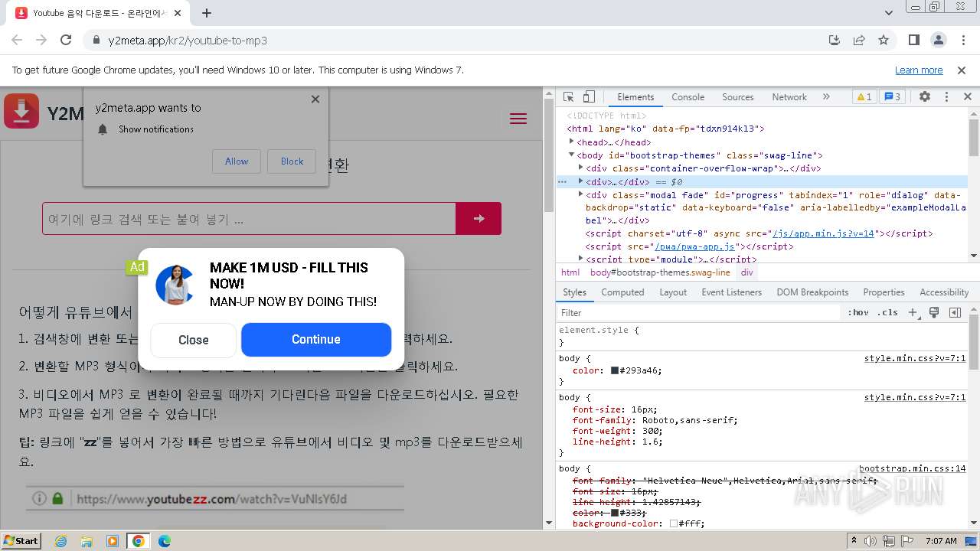
Task: Select body#bootstrap-themes.swag-line in the breadcrumb
Action: click(660, 272)
